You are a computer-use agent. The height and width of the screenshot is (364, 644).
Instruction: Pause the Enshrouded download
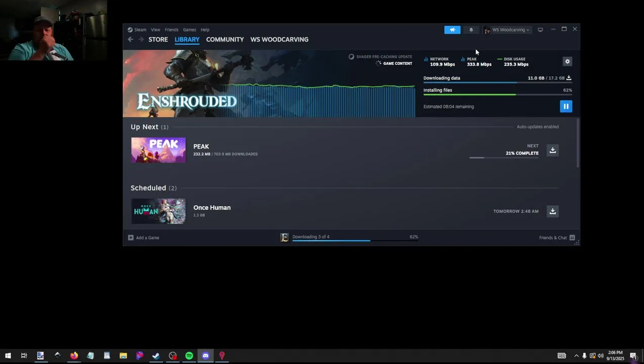click(x=566, y=106)
